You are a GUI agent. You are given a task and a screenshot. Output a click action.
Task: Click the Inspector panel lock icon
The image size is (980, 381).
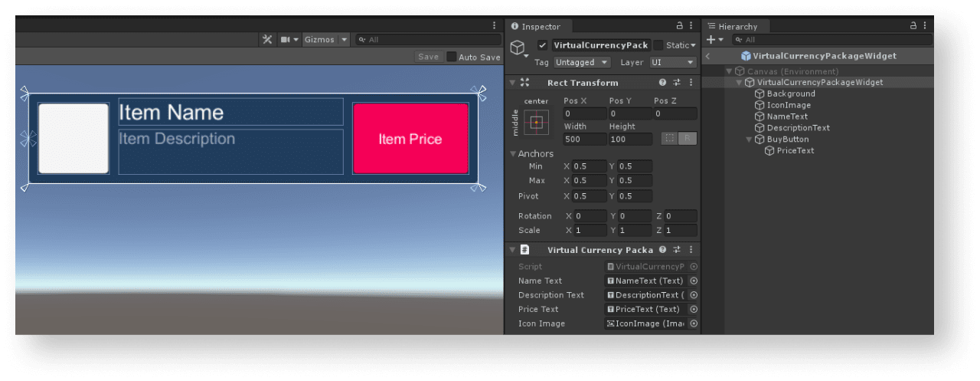[678, 26]
